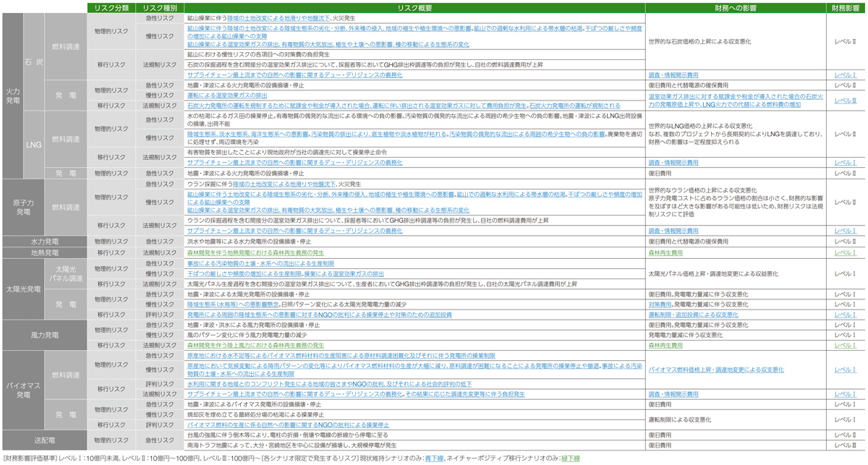Select the LNG sub-category cell

[x=34, y=145]
